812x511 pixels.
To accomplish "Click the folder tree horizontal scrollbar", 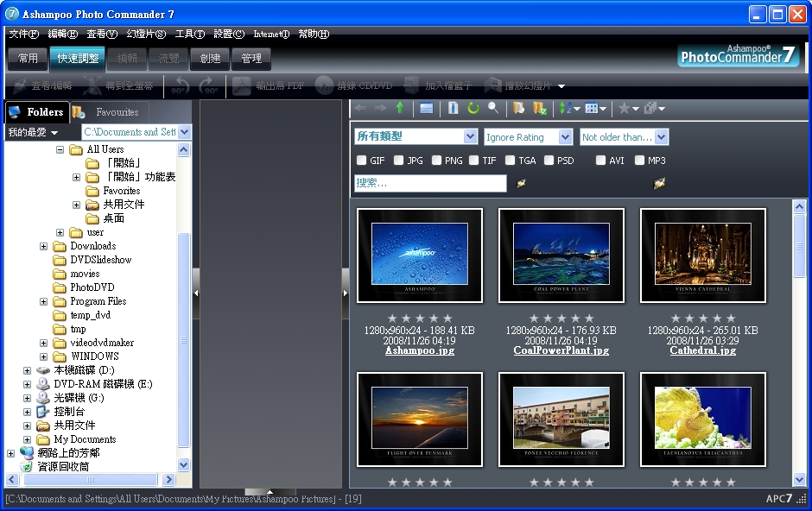I will click(91, 479).
